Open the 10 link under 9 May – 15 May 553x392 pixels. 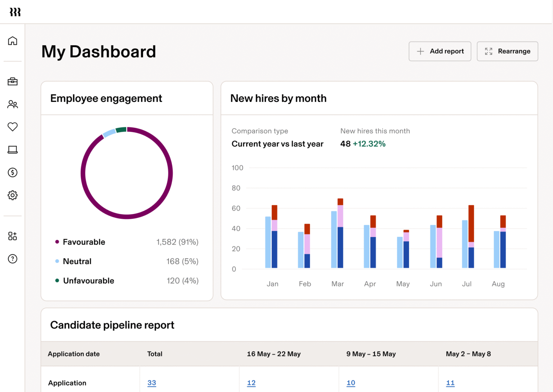pos(350,383)
